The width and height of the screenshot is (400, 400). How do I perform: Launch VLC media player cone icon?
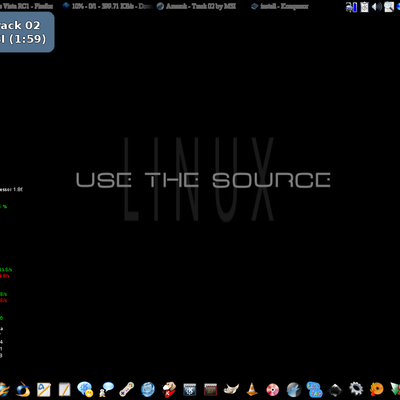click(x=252, y=389)
